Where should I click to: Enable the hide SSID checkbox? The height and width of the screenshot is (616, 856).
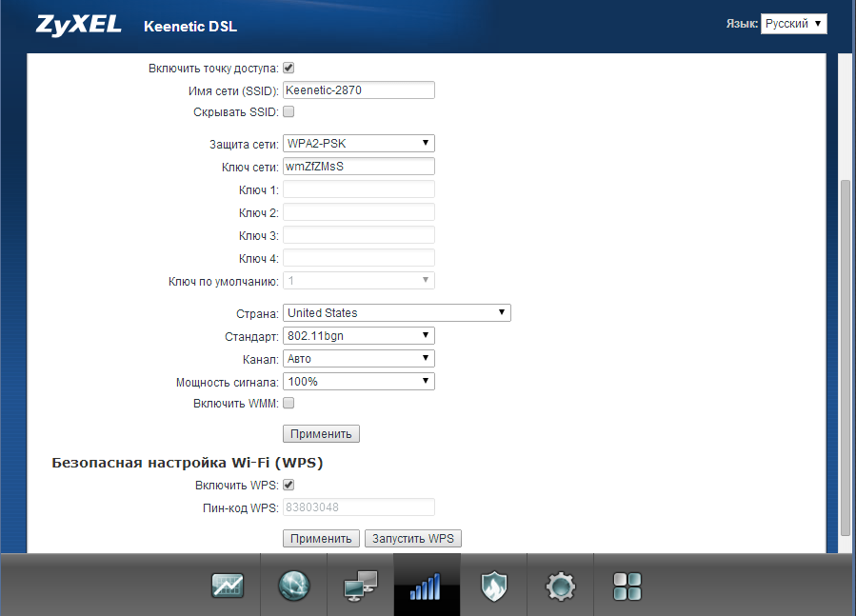pos(289,112)
